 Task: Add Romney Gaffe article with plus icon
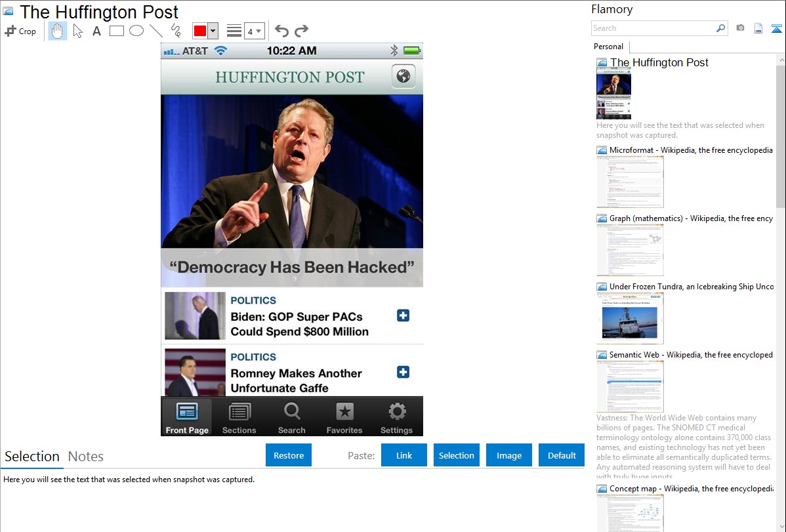pyautogui.click(x=403, y=372)
